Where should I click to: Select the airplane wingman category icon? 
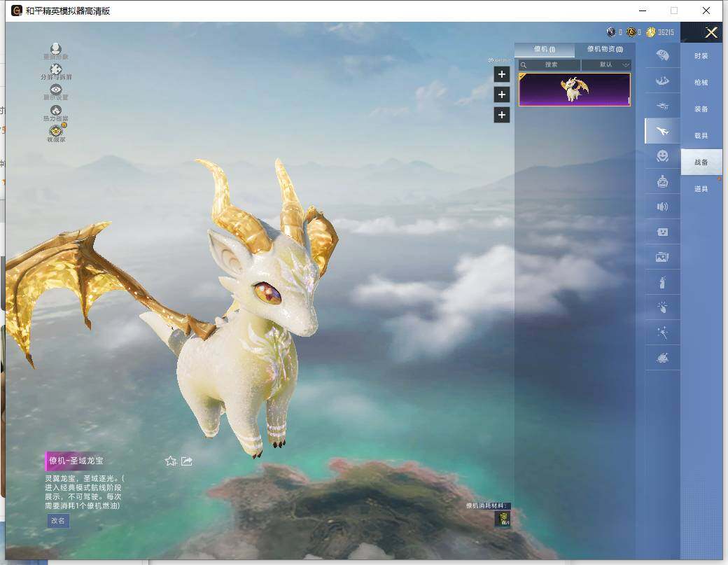(x=662, y=132)
